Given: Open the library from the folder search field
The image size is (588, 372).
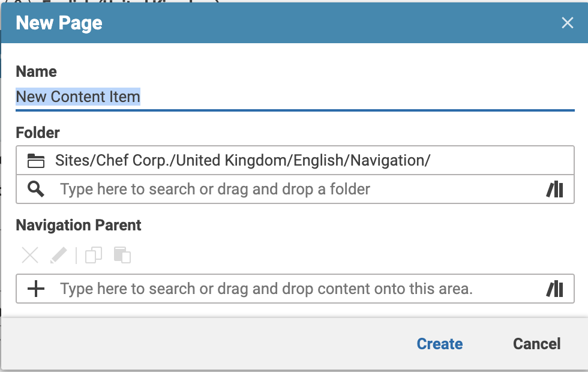Looking at the screenshot, I should click(555, 189).
